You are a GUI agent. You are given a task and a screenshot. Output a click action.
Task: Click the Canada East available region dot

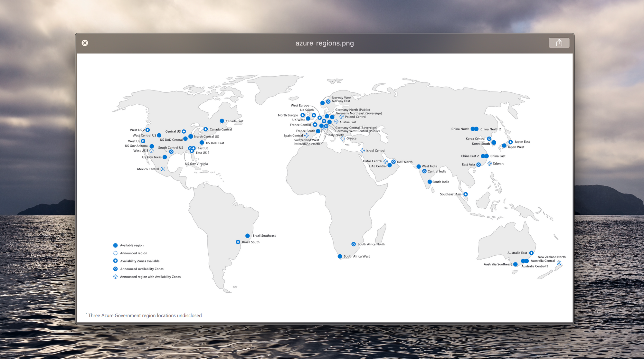point(222,121)
